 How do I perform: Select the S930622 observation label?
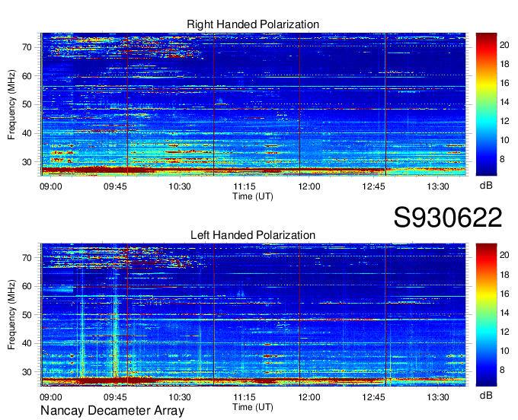(x=448, y=218)
